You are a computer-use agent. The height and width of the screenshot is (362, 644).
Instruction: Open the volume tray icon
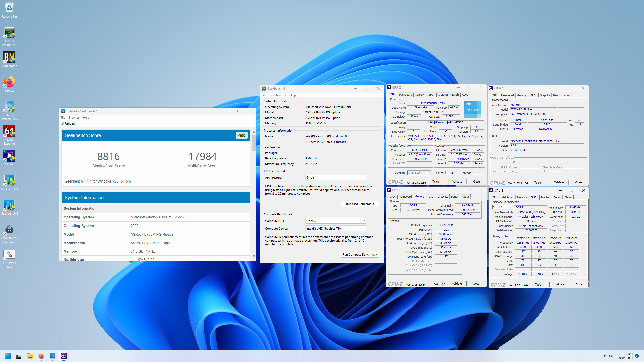click(x=611, y=356)
